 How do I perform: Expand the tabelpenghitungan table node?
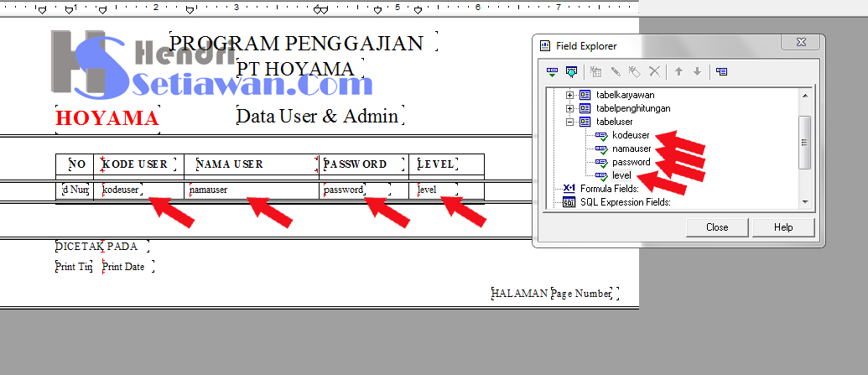click(x=569, y=108)
